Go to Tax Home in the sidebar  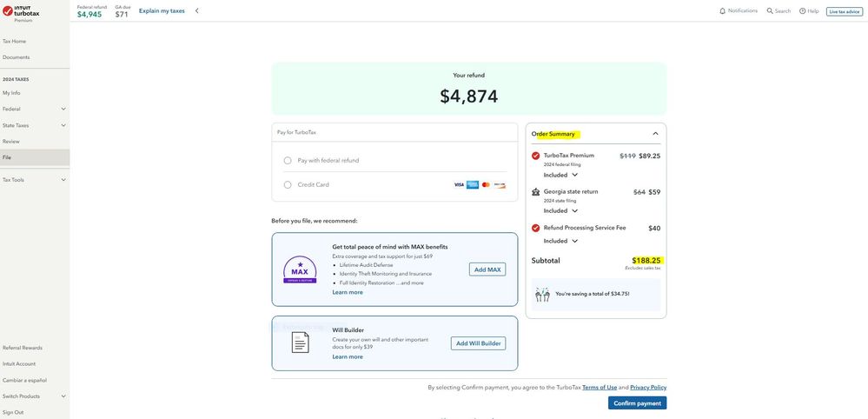point(15,42)
